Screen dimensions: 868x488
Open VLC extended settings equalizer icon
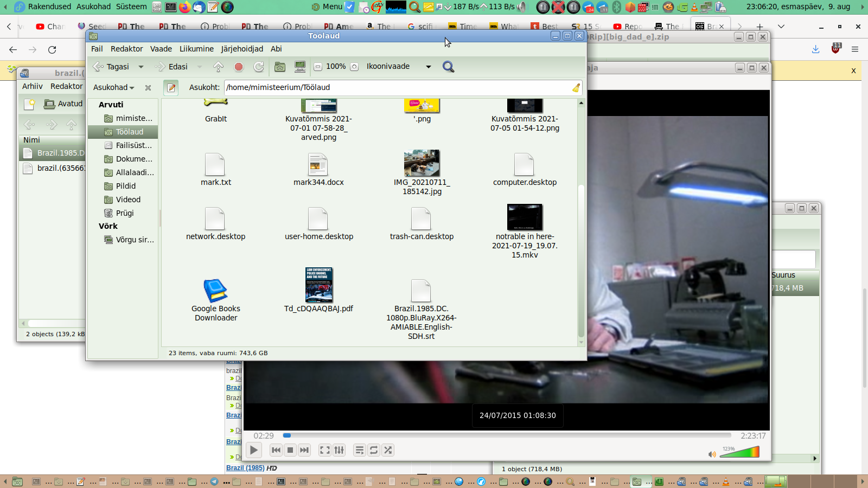tap(339, 450)
